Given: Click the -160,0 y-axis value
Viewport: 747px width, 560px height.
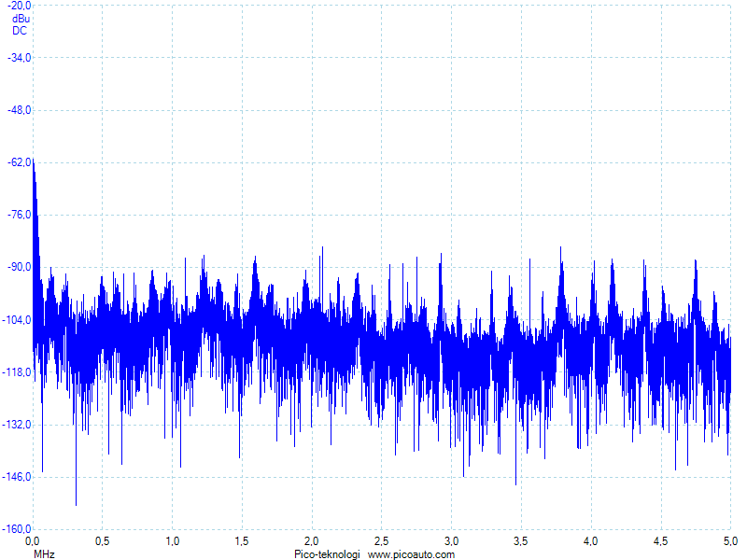Looking at the screenshot, I should click(17, 529).
